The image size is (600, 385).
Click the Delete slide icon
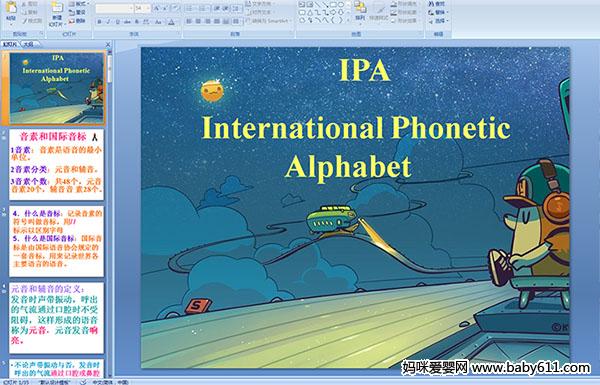pos(72,21)
